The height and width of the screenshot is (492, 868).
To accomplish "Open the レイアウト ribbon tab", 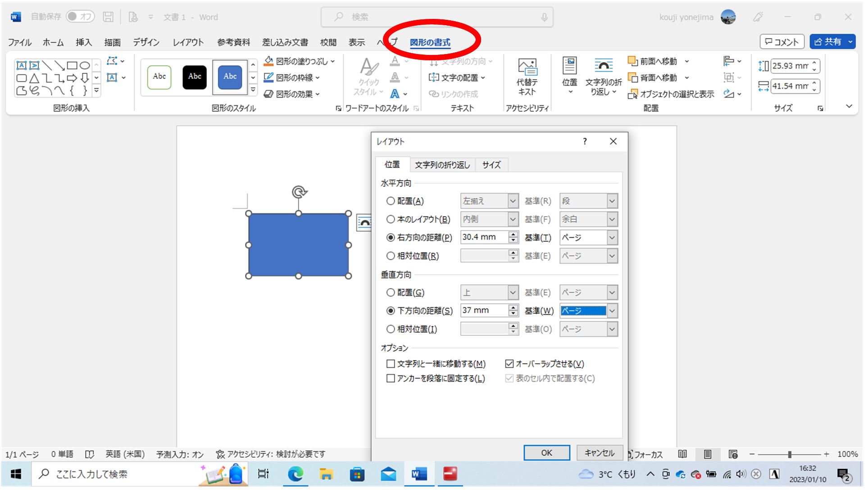I will 188,42.
